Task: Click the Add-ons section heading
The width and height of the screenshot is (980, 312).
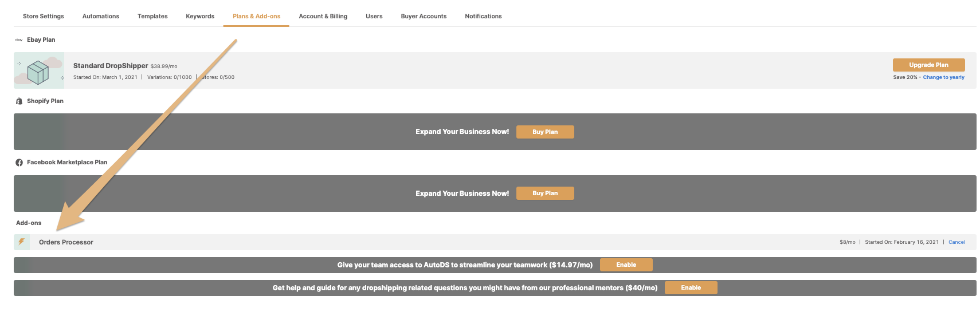Action: coord(29,223)
